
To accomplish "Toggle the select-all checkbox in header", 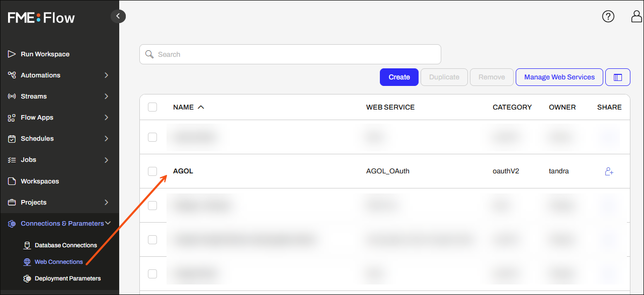I will [152, 107].
